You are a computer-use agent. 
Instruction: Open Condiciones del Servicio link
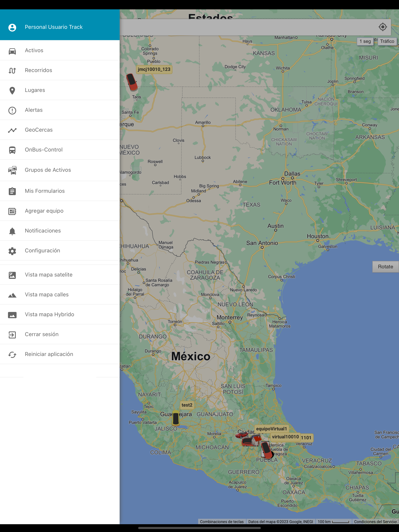coord(375,522)
